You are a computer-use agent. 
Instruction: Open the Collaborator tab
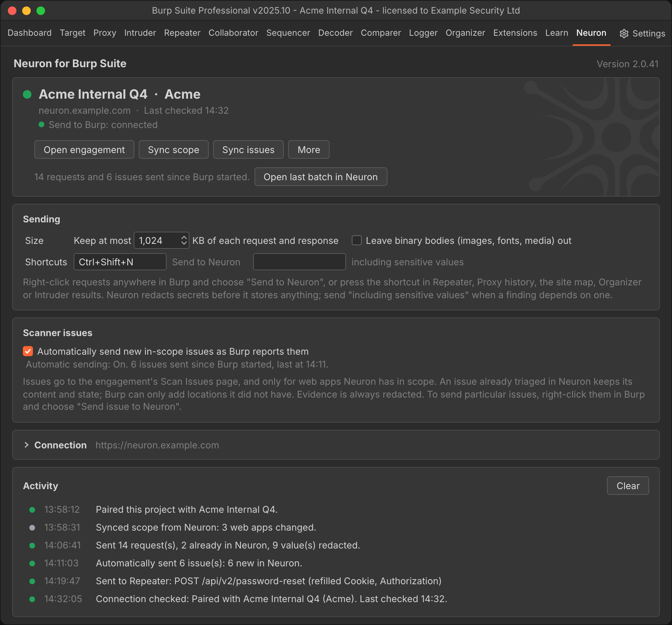233,33
